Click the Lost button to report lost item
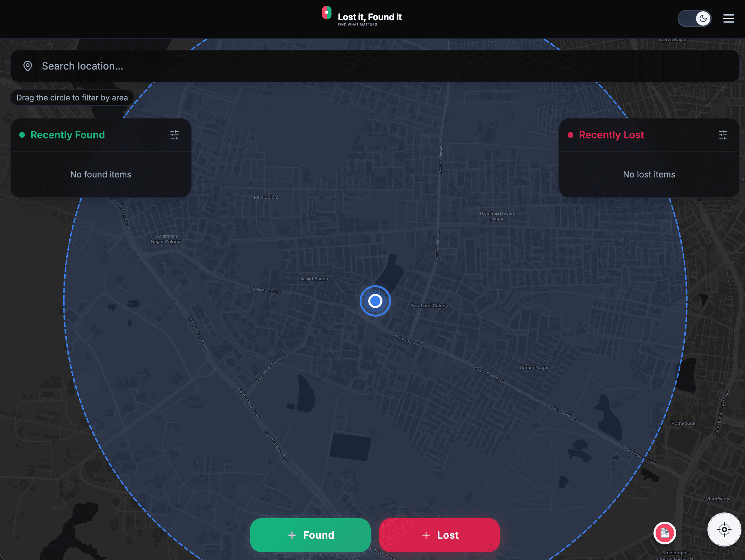 click(x=439, y=535)
